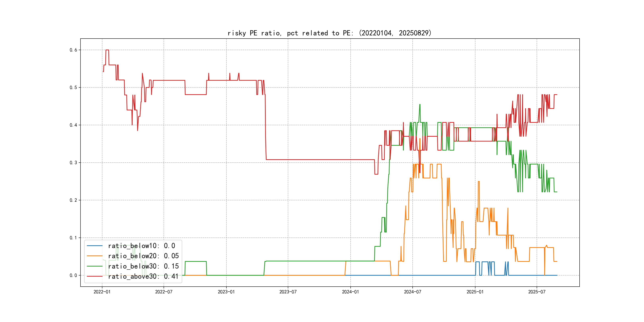Screen dimensions: 644x322
Task: Select the 'ratio_below30: 0.15' legend label
Action: tap(143, 266)
